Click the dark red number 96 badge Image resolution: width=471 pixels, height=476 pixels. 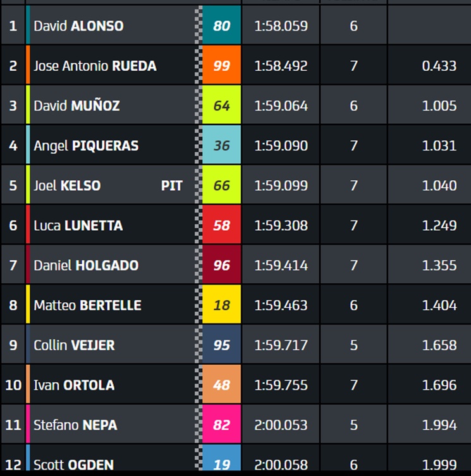tap(221, 265)
